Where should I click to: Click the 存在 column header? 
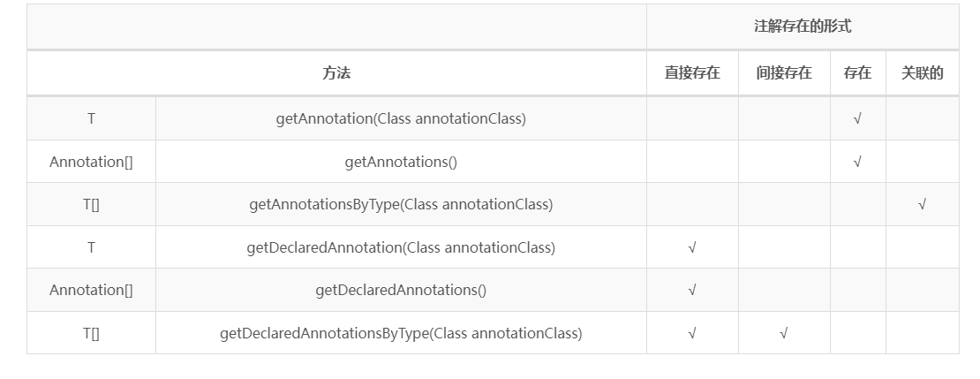pyautogui.click(x=857, y=73)
